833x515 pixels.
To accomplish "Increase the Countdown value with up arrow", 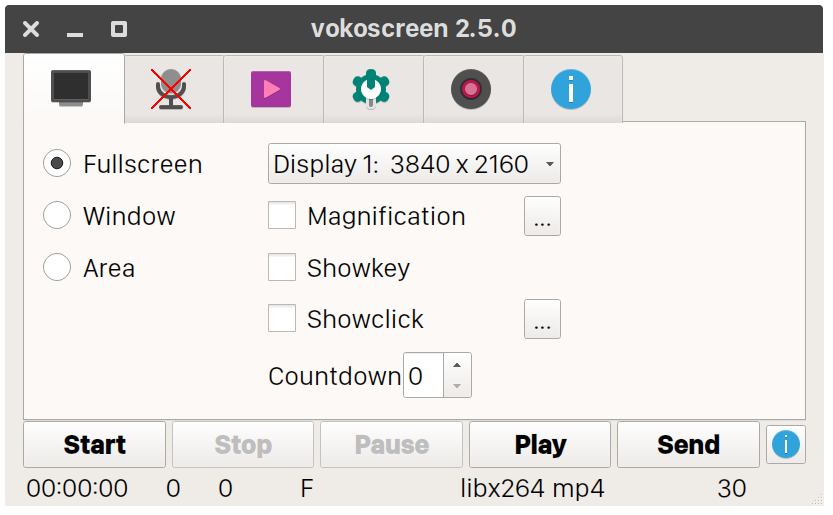I will pos(457,366).
